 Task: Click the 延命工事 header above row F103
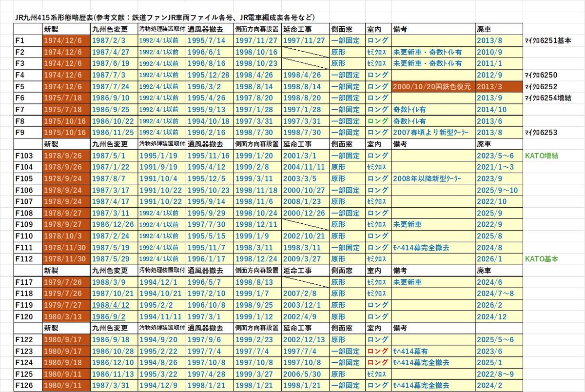(x=305, y=144)
